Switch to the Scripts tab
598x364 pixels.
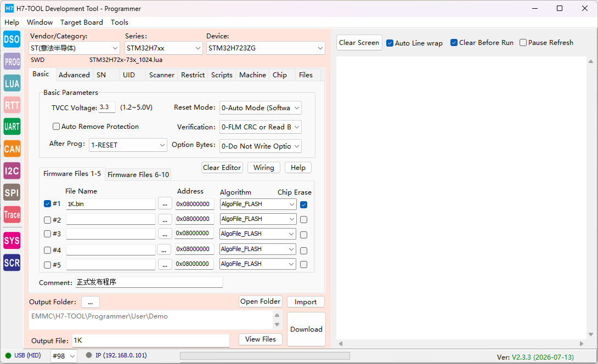(222, 75)
